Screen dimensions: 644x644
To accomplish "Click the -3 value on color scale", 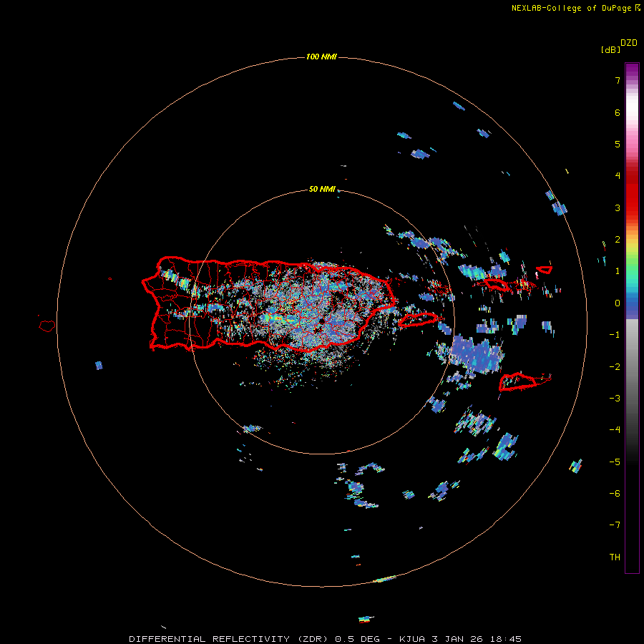I will pos(615,399).
